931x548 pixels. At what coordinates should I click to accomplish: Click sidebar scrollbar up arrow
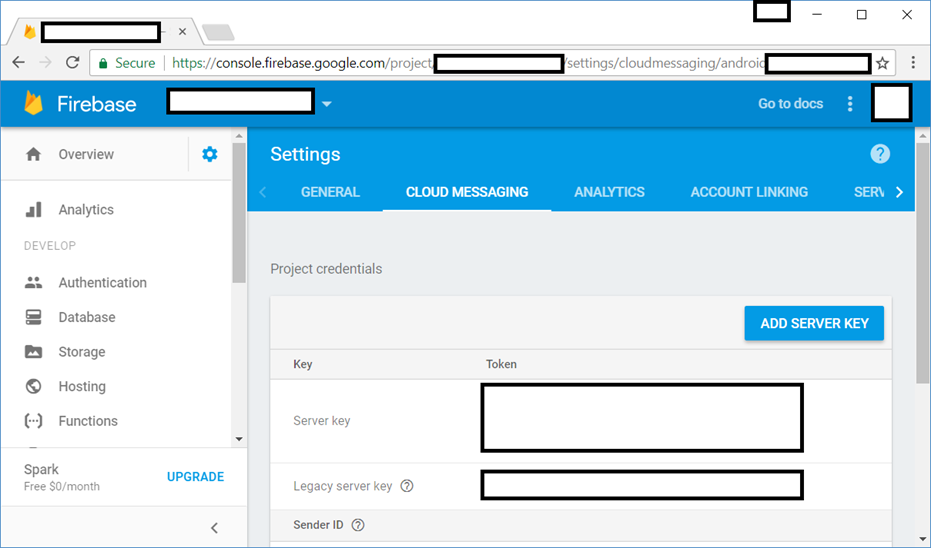239,136
